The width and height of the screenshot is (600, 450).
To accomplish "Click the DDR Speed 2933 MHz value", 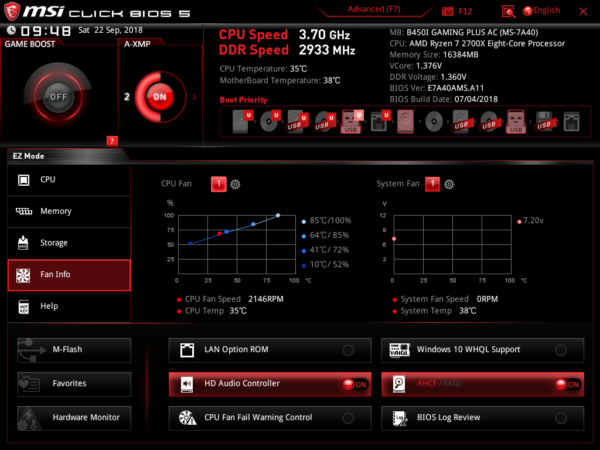I will coord(327,50).
